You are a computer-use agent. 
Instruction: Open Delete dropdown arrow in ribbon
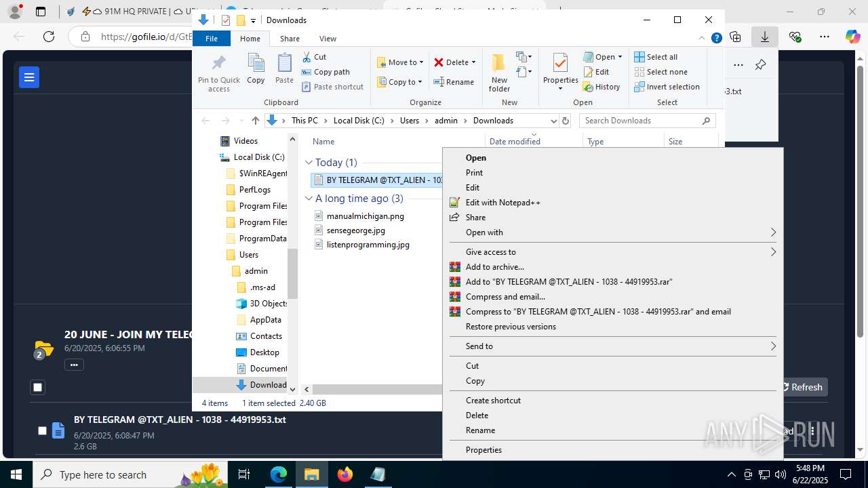473,62
